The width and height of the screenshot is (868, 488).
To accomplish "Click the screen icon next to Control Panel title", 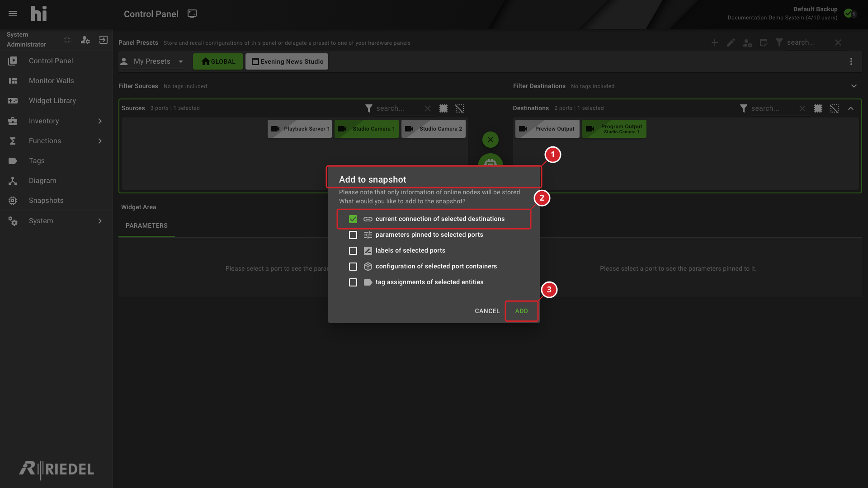I will click(192, 14).
